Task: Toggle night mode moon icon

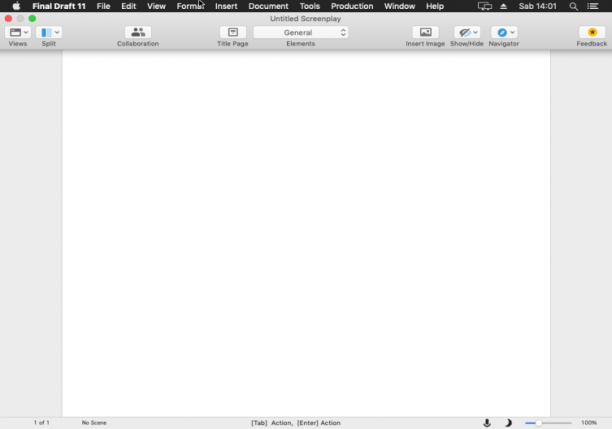Action: tap(508, 423)
